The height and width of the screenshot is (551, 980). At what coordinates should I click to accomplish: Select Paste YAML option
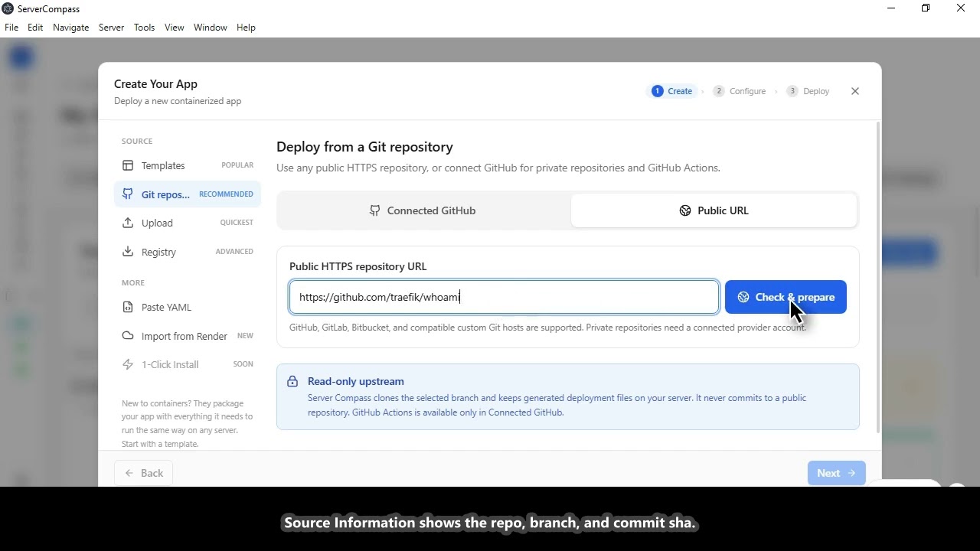tap(188, 307)
